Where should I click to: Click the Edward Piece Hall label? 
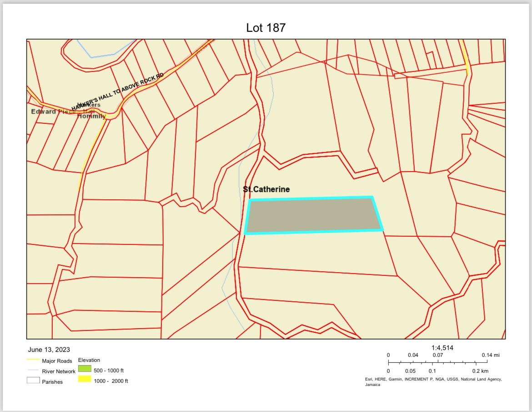(50, 112)
